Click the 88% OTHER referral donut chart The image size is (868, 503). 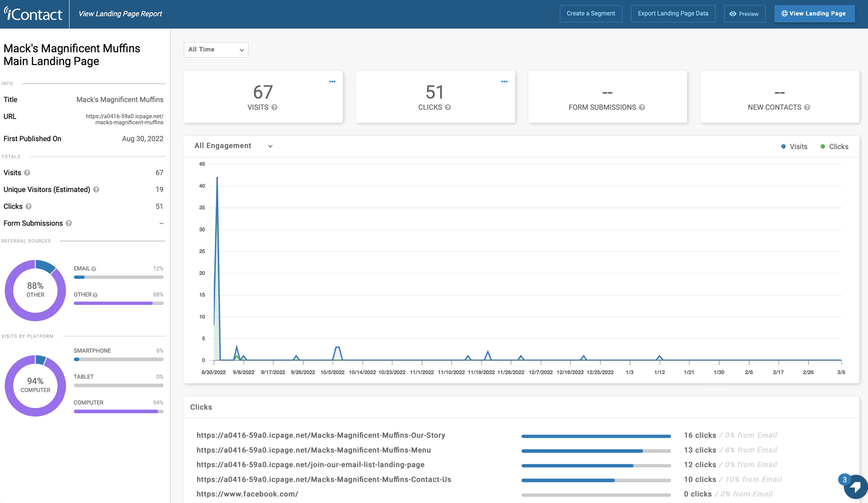pos(35,290)
